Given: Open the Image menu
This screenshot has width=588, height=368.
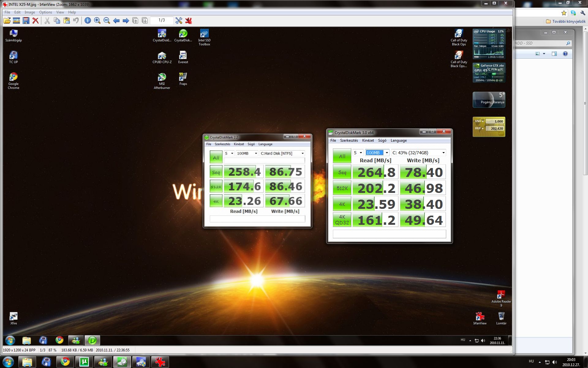Looking at the screenshot, I should click(x=30, y=12).
